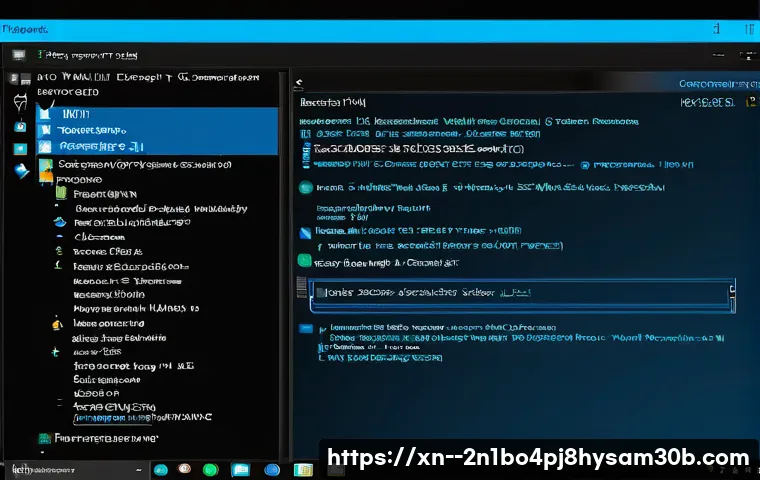Click the green folder icon in the left tree
The height and width of the screenshot is (480, 760).
click(61, 193)
